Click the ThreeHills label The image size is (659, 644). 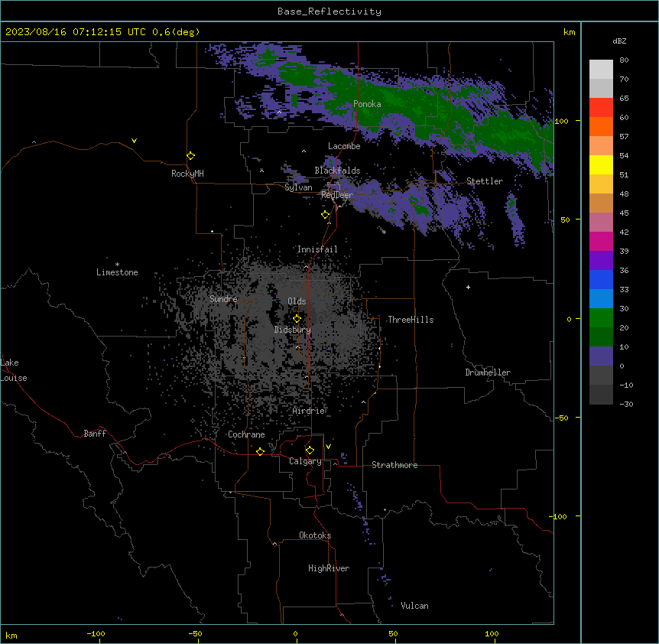pos(411,320)
